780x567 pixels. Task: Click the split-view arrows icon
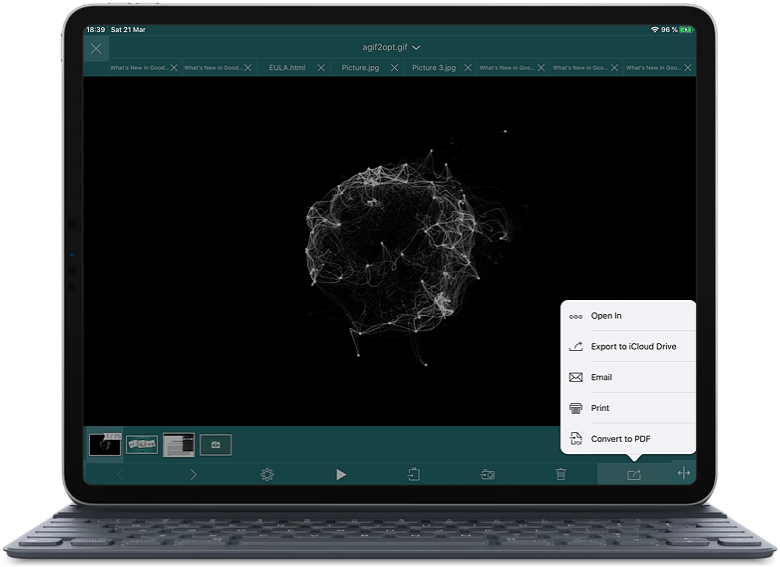(684, 473)
